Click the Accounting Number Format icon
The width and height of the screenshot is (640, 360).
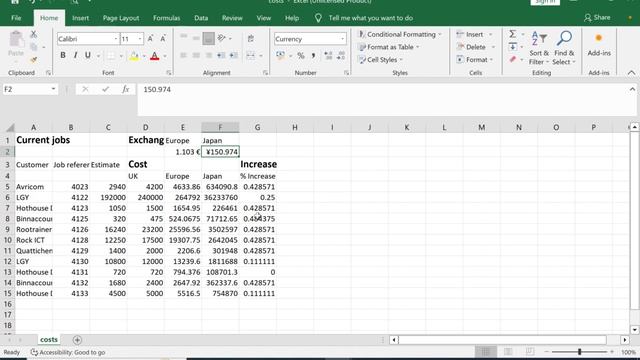tap(280, 56)
